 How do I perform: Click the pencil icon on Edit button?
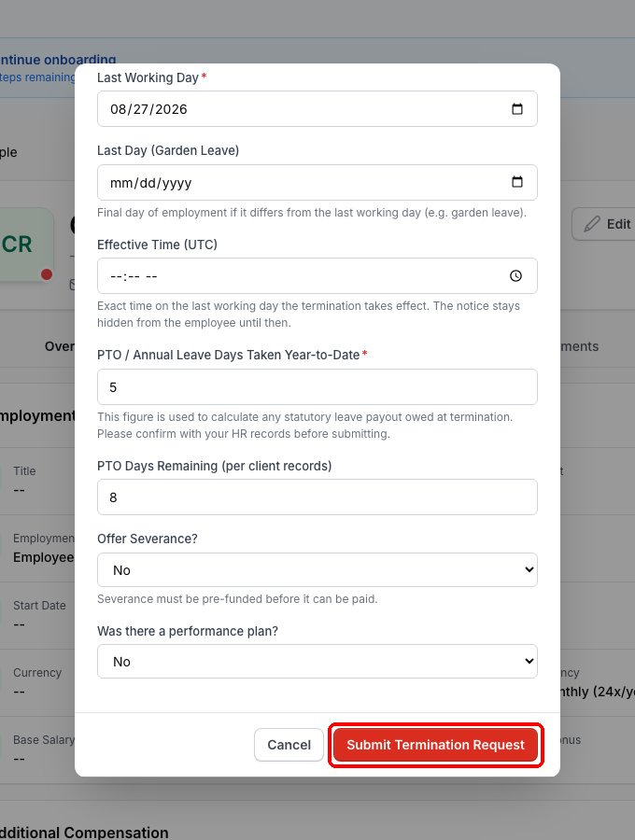click(x=592, y=224)
